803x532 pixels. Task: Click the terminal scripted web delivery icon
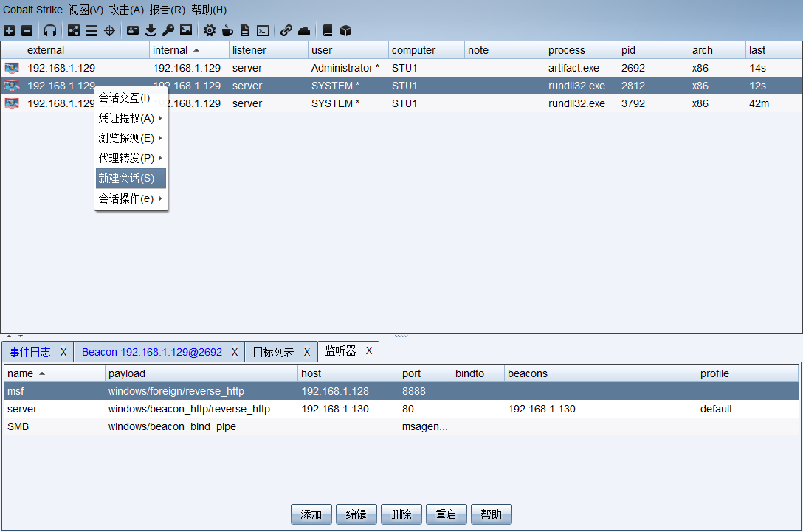(x=263, y=31)
